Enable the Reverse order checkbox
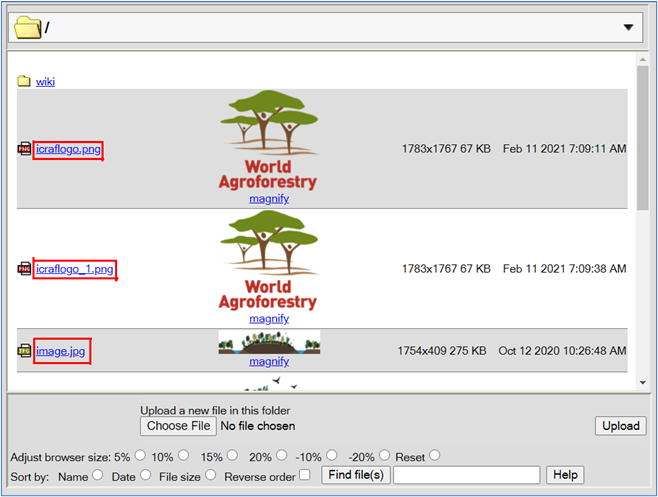 click(305, 475)
